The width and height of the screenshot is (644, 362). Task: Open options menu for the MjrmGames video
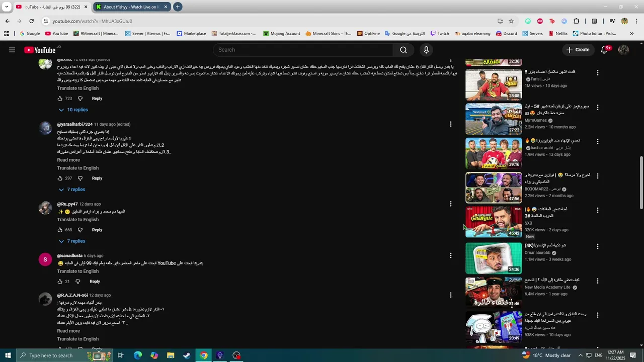point(598,107)
